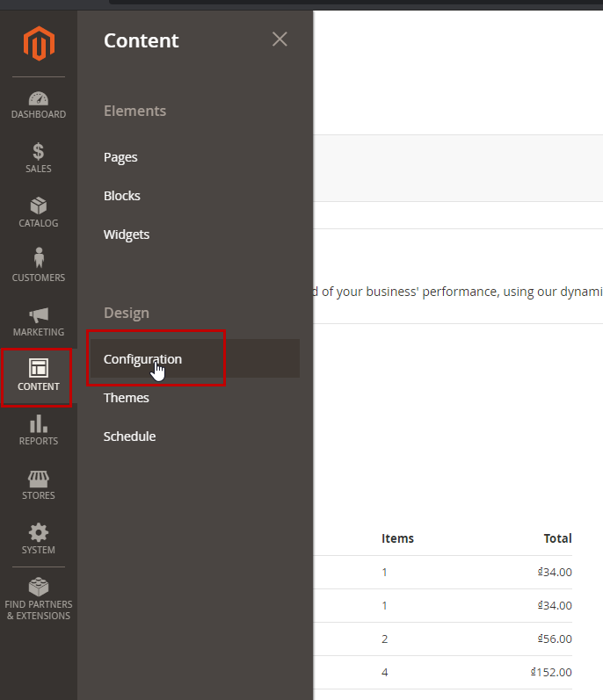
Task: Open Pages under Elements
Action: point(120,157)
